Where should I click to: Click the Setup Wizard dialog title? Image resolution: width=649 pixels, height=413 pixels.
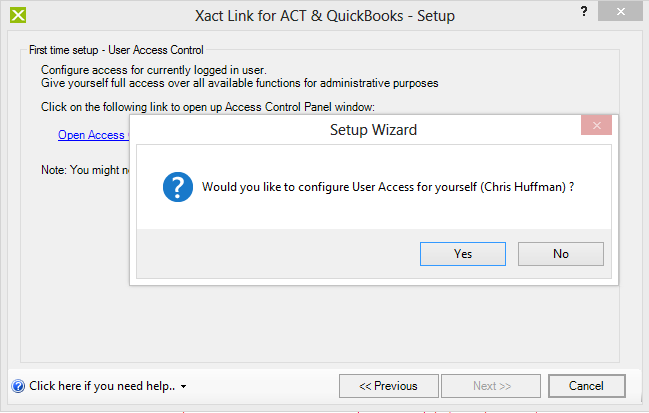click(x=373, y=130)
